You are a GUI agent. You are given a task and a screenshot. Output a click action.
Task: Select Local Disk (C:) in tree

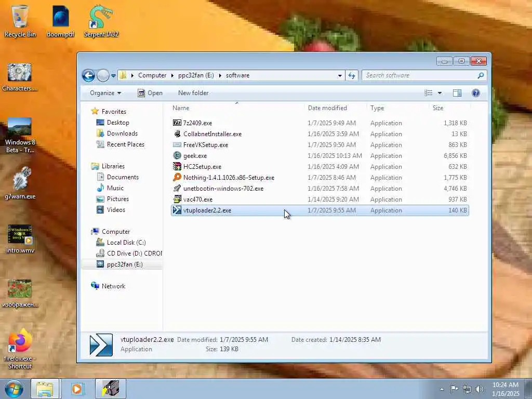tap(126, 242)
